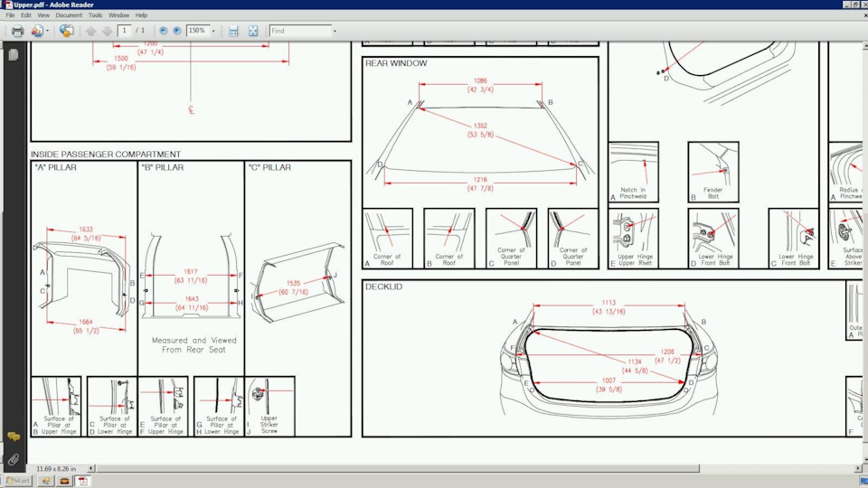Viewport: 868px width, 488px height.
Task: Click the Adobe PDF icon in title bar
Action: (x=8, y=5)
